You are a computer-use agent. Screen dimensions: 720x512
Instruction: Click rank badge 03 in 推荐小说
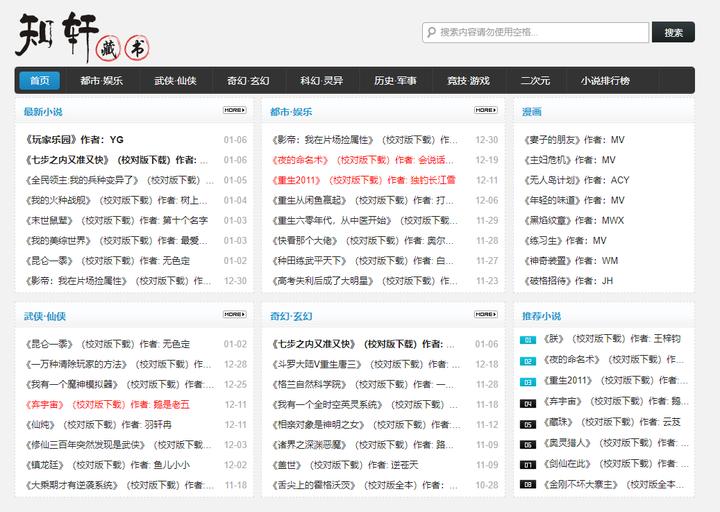pos(528,382)
